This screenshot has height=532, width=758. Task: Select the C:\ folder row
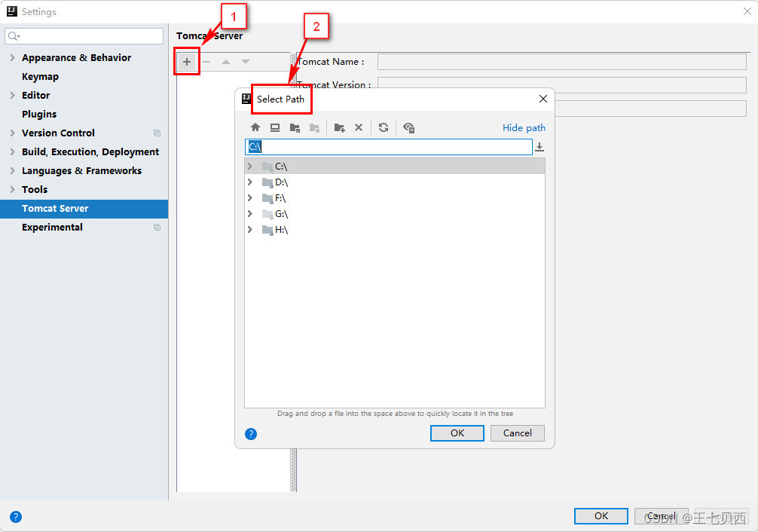(395, 166)
